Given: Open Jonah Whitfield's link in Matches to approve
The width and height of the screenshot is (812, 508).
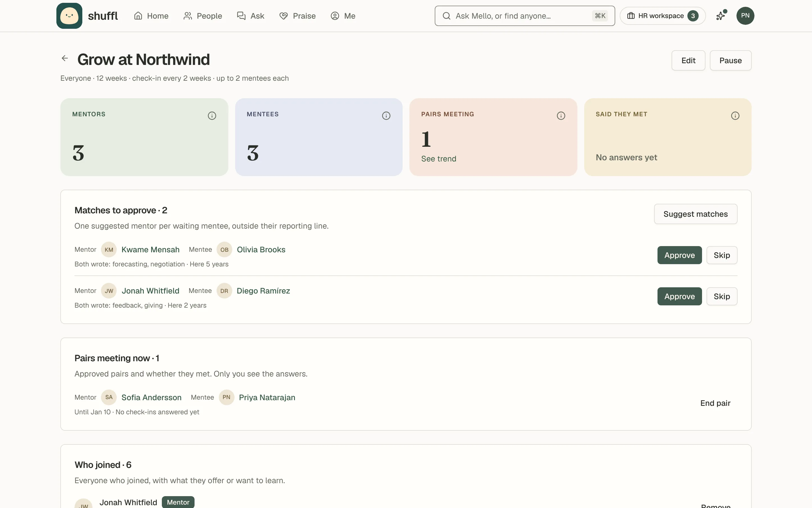Looking at the screenshot, I should (150, 291).
